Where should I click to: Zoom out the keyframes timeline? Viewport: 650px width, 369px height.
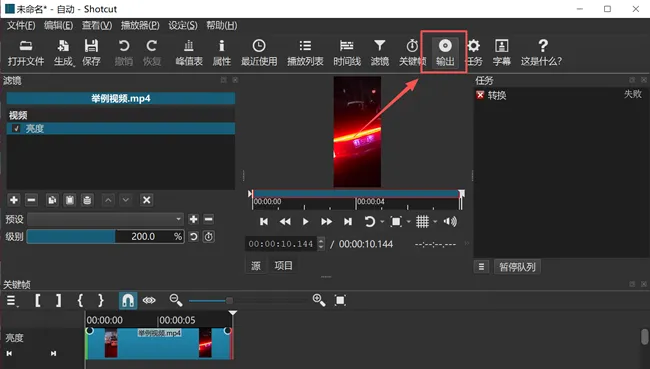[176, 300]
